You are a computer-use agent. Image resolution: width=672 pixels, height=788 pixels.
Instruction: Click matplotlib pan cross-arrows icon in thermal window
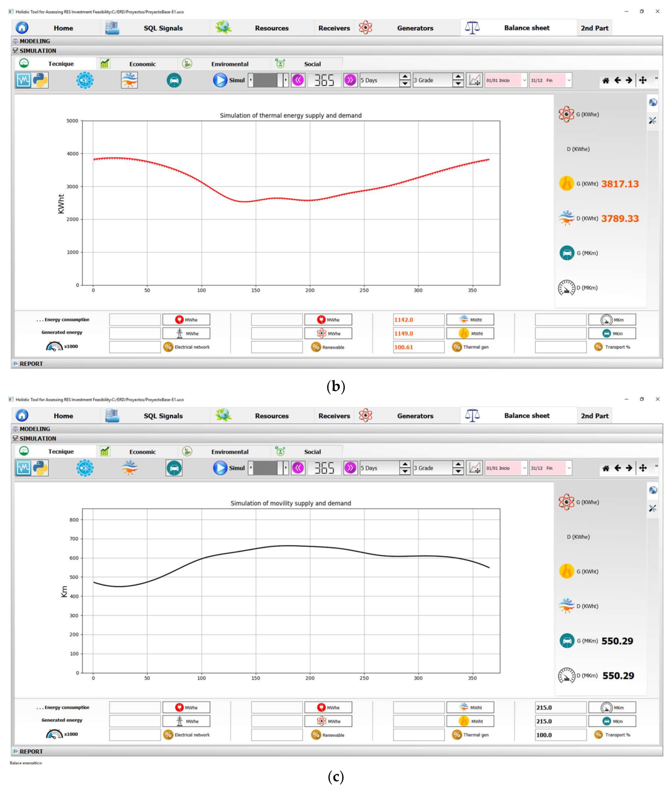click(x=642, y=80)
